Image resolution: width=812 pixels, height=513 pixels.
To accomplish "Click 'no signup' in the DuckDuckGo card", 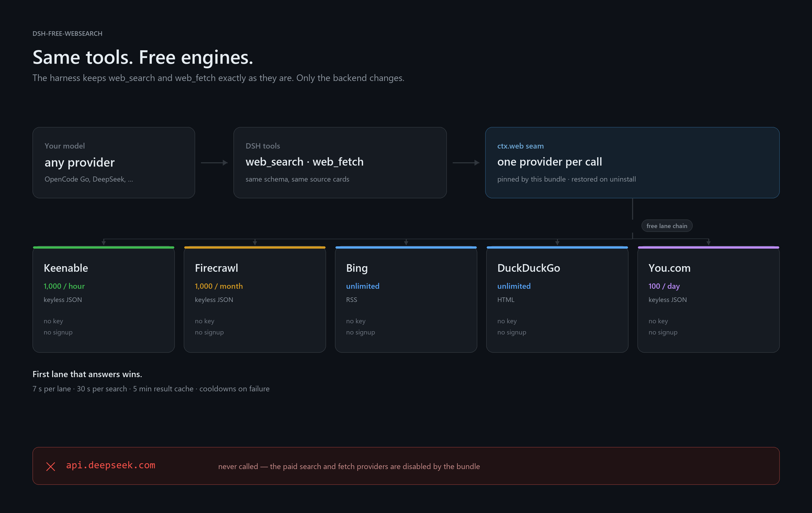I will pos(512,333).
